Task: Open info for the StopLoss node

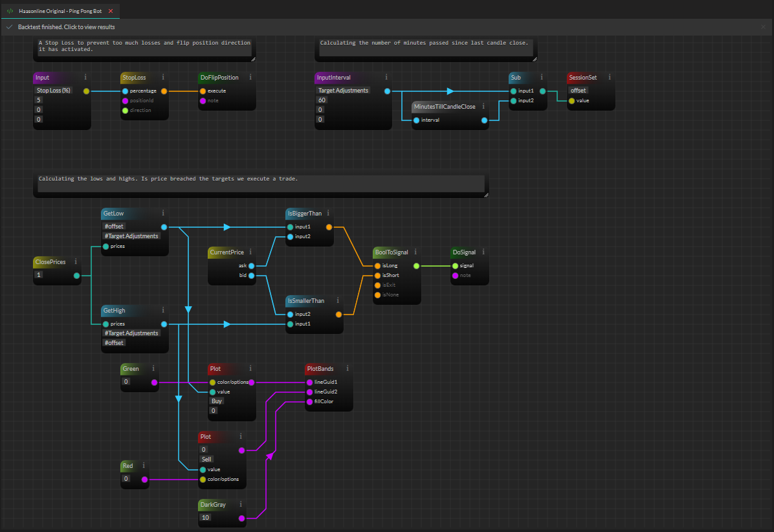Action: click(164, 77)
